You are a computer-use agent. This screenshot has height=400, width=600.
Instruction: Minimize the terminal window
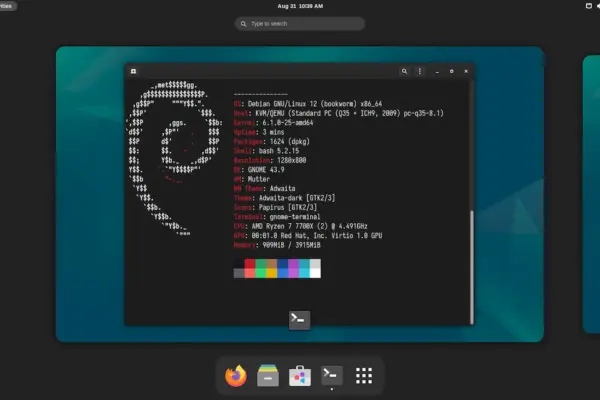point(437,72)
